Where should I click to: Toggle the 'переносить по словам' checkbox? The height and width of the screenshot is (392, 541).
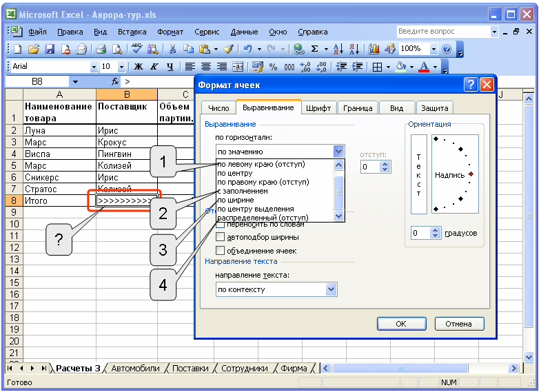point(220,225)
